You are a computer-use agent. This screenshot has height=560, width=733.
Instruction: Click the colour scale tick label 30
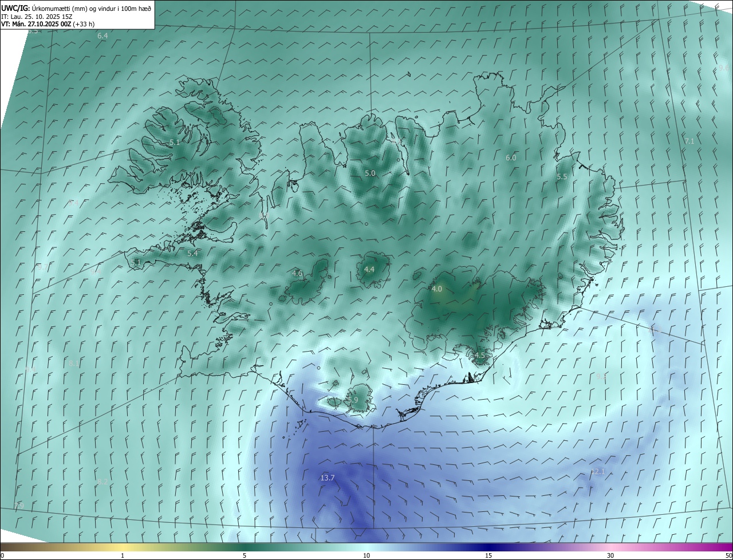[x=610, y=555]
